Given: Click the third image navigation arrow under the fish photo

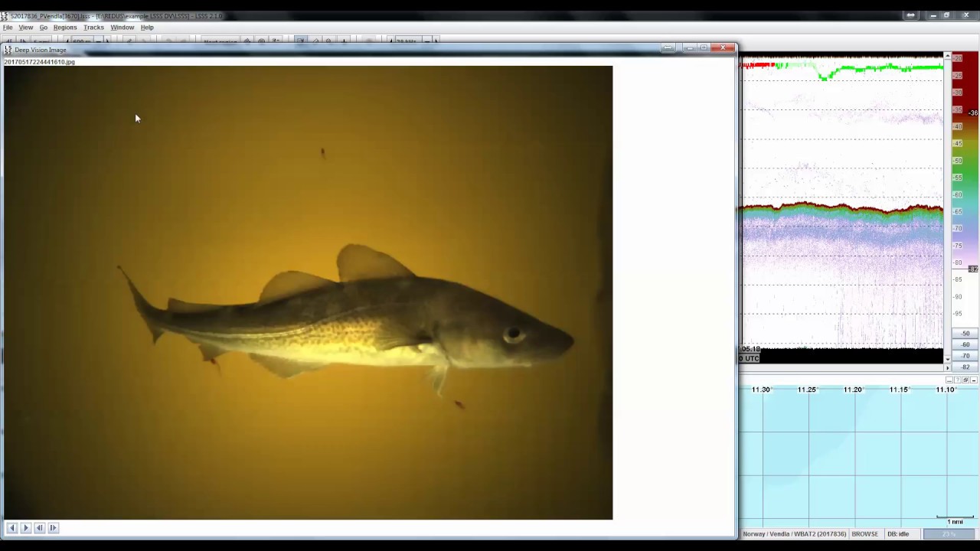Looking at the screenshot, I should (x=39, y=528).
